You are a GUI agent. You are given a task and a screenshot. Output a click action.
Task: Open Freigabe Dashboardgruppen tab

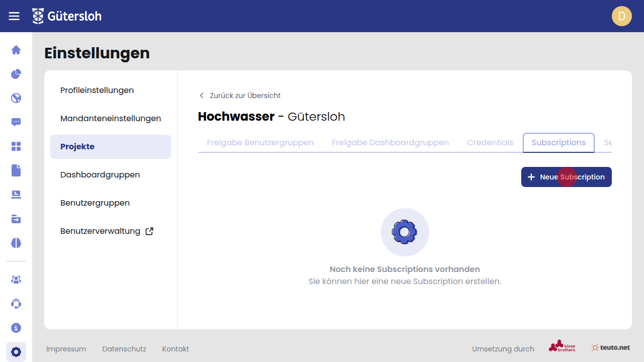coord(390,143)
